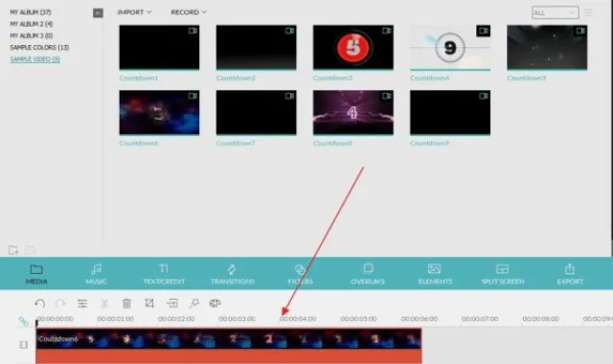Screen dimensions: 613x364
Task: Click the Export button
Action: tap(570, 274)
